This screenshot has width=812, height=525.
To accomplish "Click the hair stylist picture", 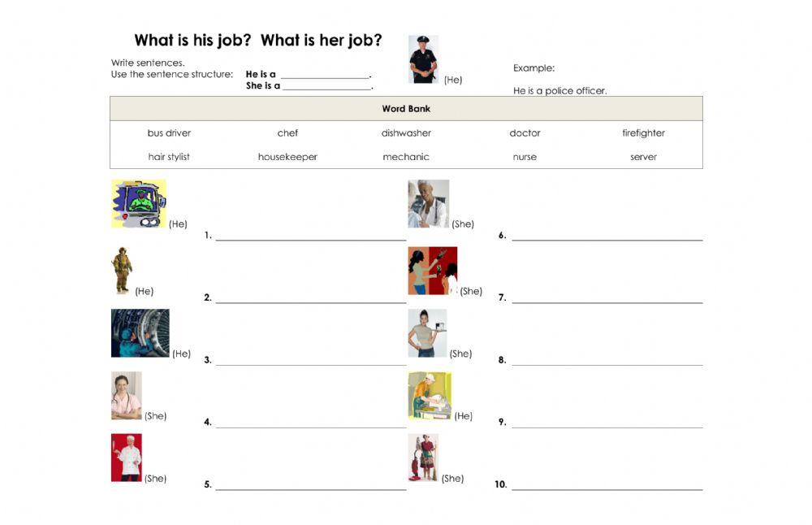I will (x=432, y=271).
